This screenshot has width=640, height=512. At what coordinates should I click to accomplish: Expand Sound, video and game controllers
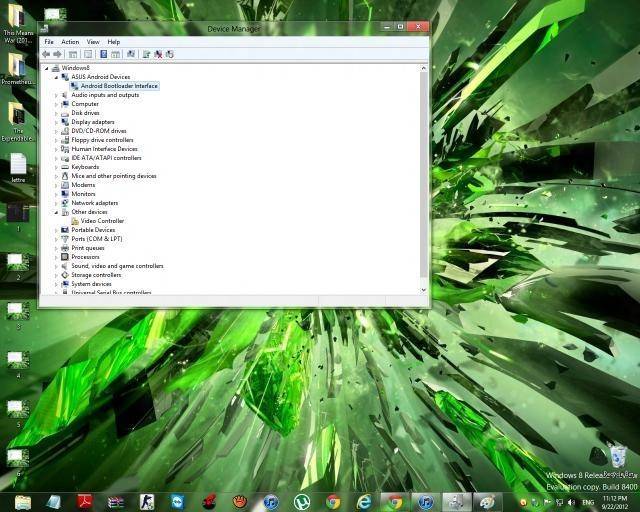click(56, 266)
